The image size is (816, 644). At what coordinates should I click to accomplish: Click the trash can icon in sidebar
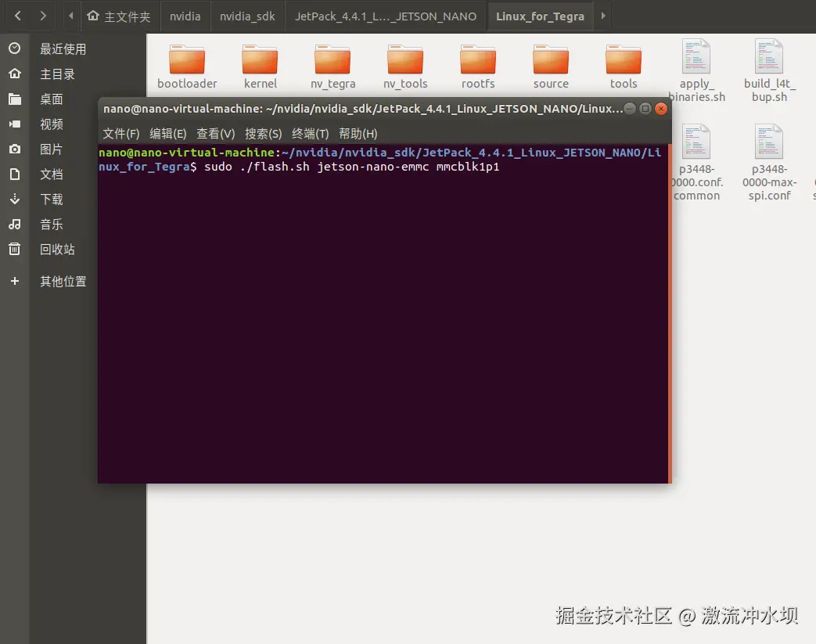[15, 249]
